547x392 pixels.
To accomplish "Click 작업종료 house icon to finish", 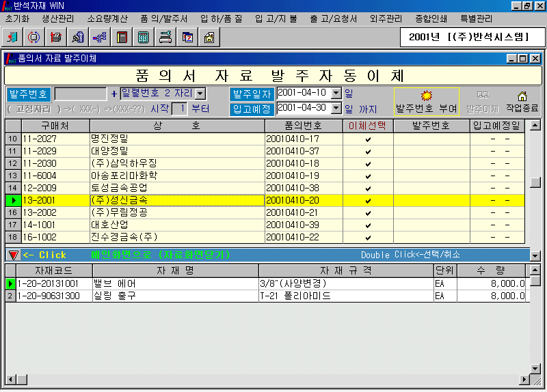I will coord(522,100).
